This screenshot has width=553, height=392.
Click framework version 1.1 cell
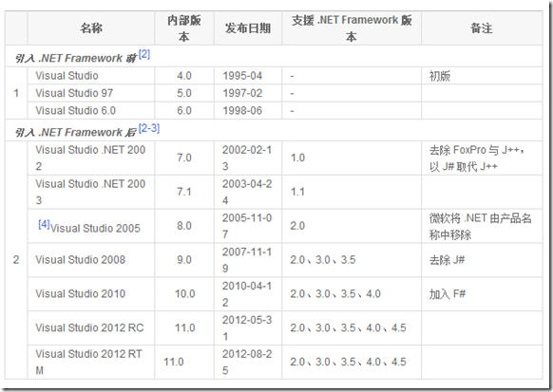point(352,192)
